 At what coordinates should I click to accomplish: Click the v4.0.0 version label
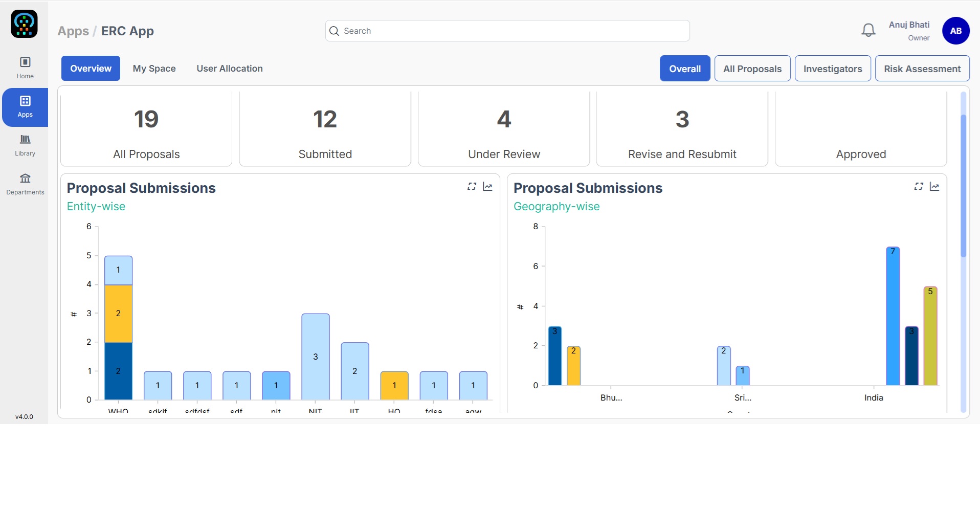(24, 417)
